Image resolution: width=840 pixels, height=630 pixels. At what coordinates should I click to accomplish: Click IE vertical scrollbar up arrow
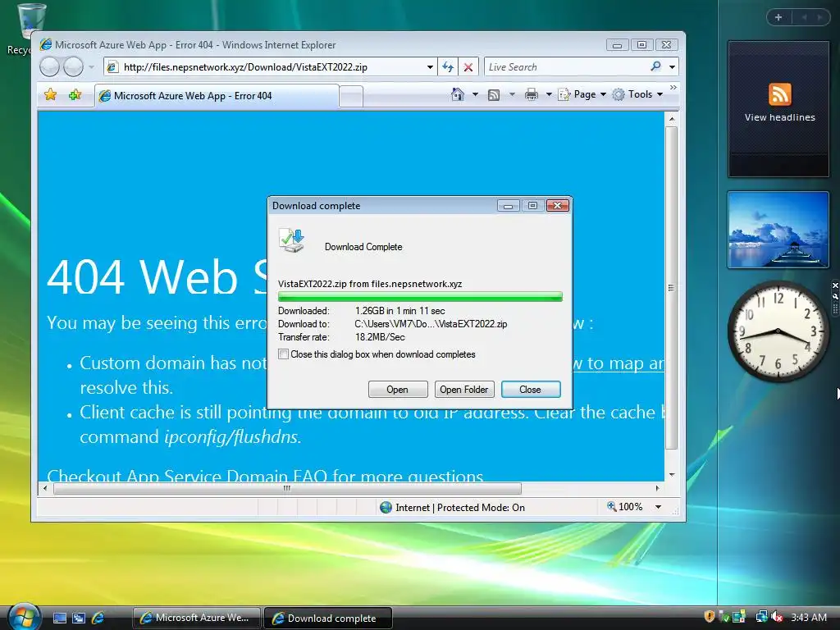tap(671, 118)
